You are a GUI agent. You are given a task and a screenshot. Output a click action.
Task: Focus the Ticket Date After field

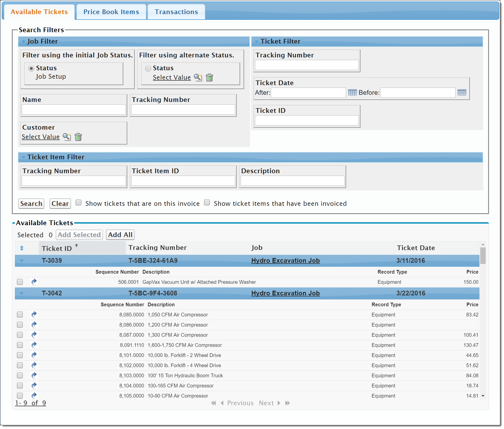tap(308, 93)
